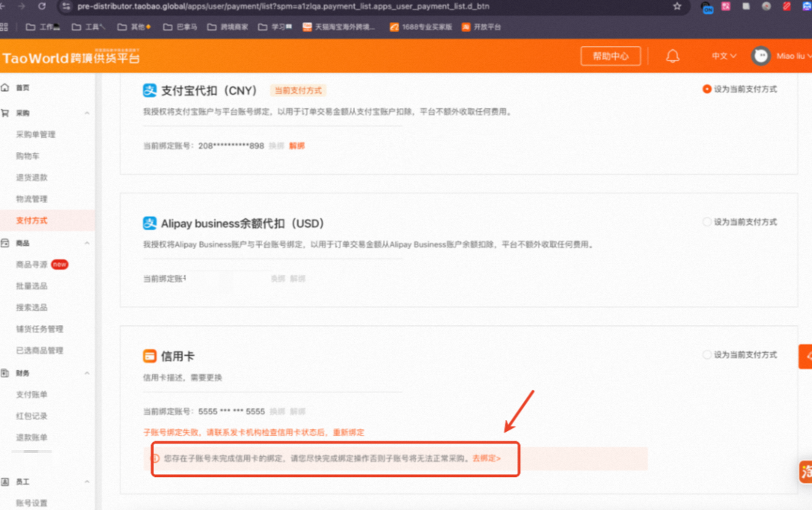Screen dimensions: 812x510
Task: Click the TaoWorld logo
Action: tap(71, 57)
